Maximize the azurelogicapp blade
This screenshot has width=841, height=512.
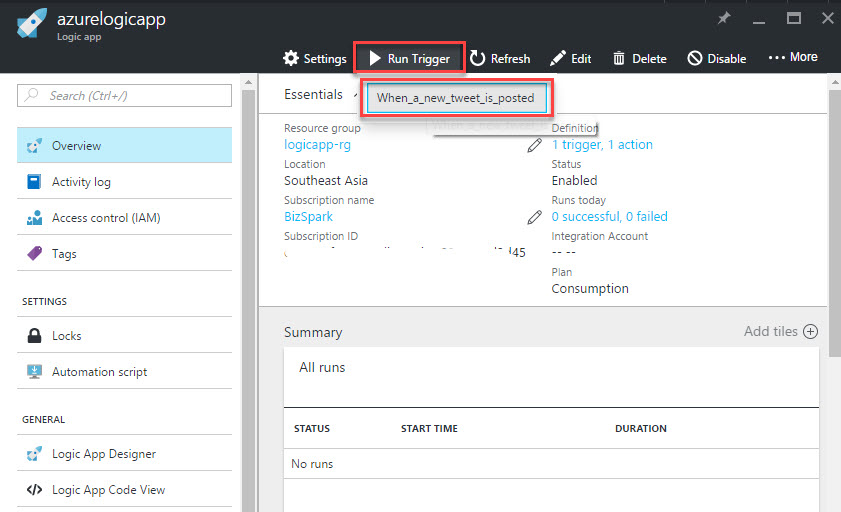click(x=794, y=18)
